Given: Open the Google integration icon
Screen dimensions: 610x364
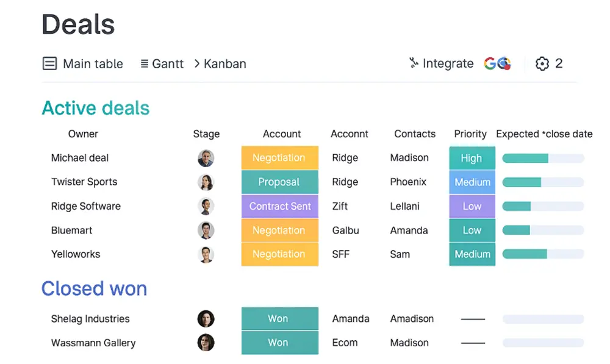Looking at the screenshot, I should (497, 63).
